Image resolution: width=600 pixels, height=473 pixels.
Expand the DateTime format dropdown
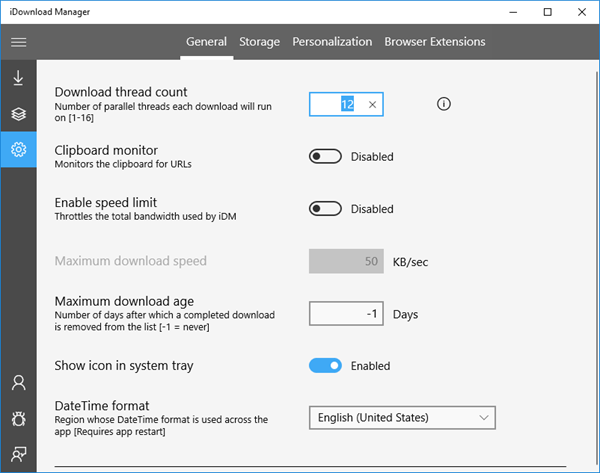[402, 417]
